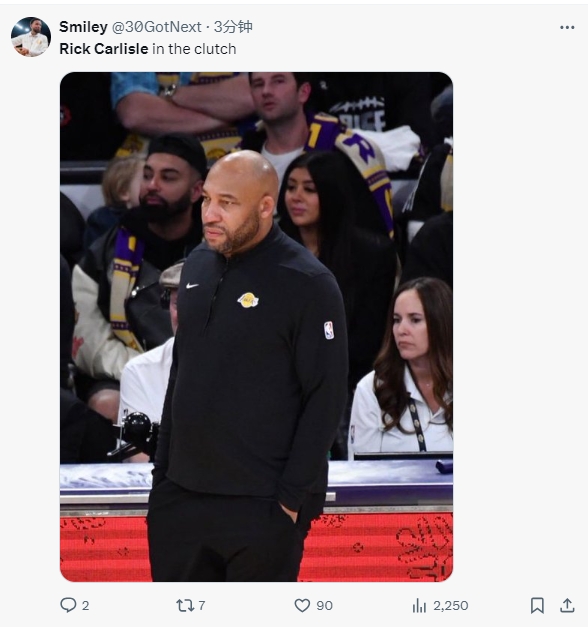Click the share upload arrow icon
The height and width of the screenshot is (627, 588).
pyautogui.click(x=567, y=605)
